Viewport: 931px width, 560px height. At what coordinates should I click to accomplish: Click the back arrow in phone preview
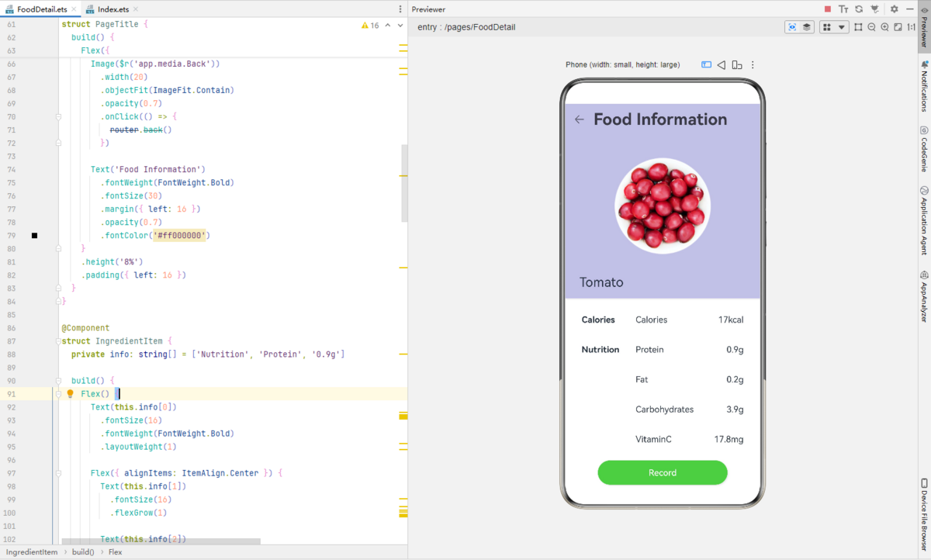click(x=579, y=119)
